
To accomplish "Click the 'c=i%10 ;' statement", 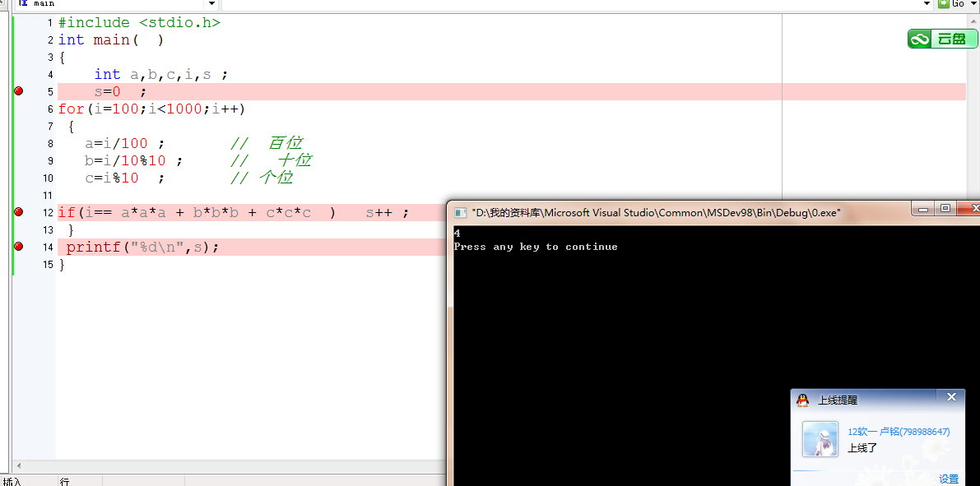I will point(124,178).
